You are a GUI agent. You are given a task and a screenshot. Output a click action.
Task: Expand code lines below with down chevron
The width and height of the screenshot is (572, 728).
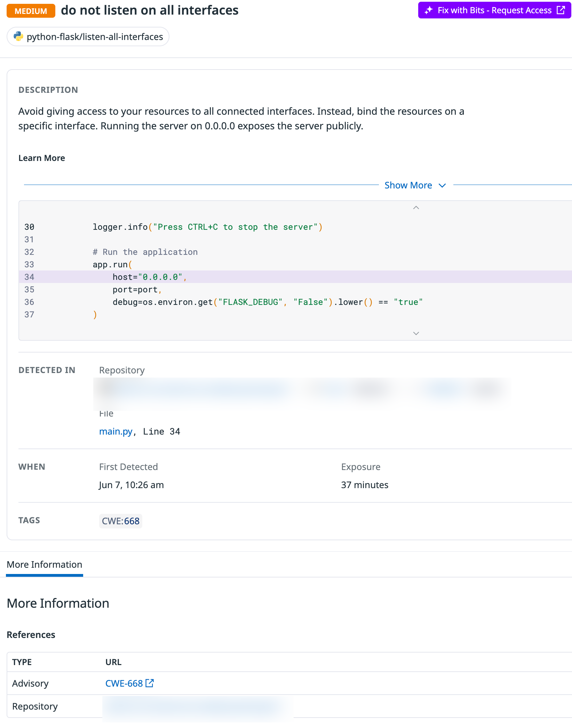tap(416, 333)
